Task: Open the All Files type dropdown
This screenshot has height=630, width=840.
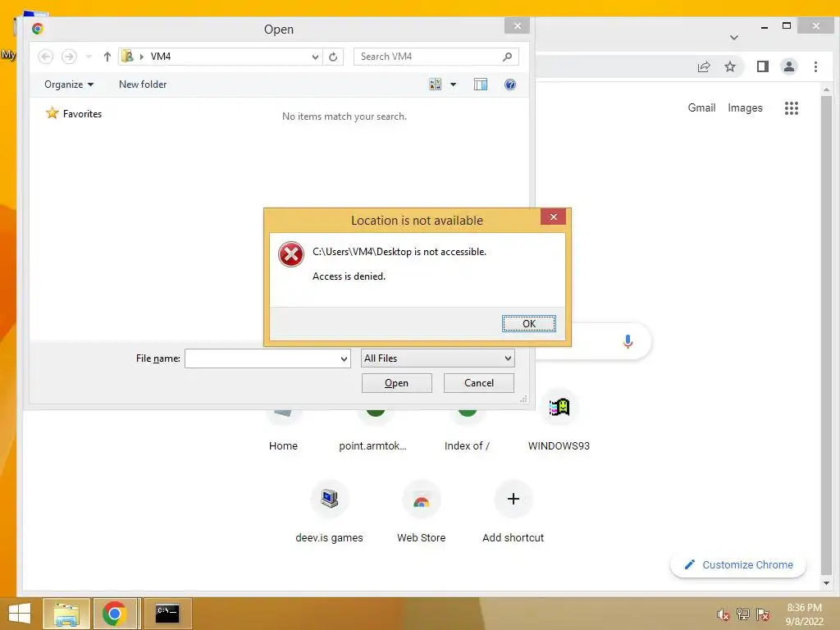Action: [438, 358]
